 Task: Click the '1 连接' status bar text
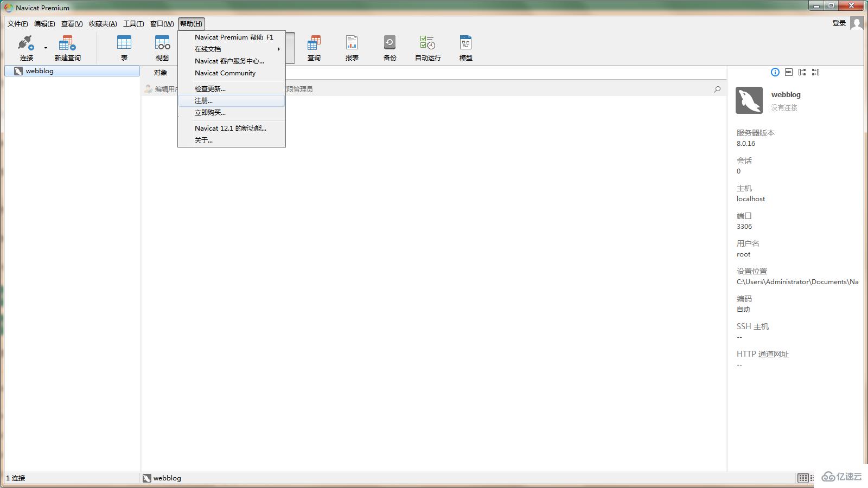pos(16,478)
